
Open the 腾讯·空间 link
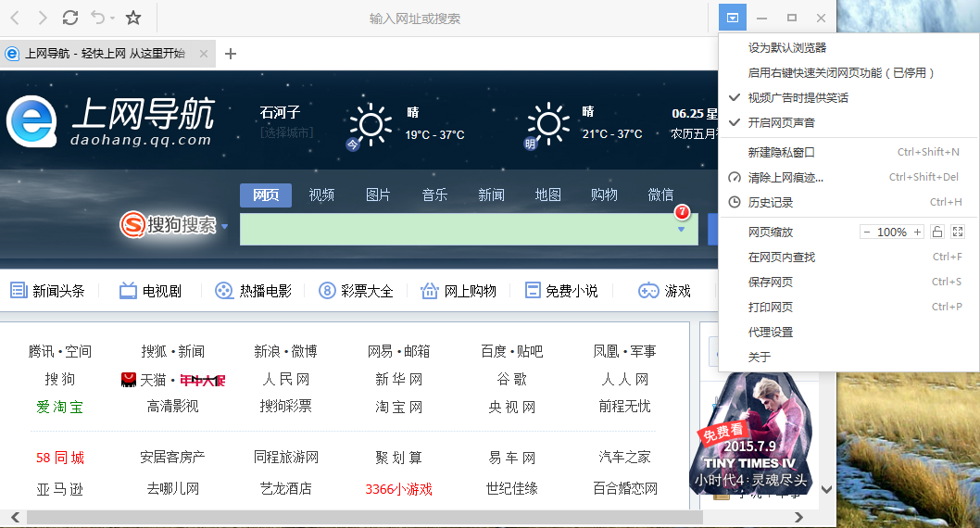pos(60,351)
